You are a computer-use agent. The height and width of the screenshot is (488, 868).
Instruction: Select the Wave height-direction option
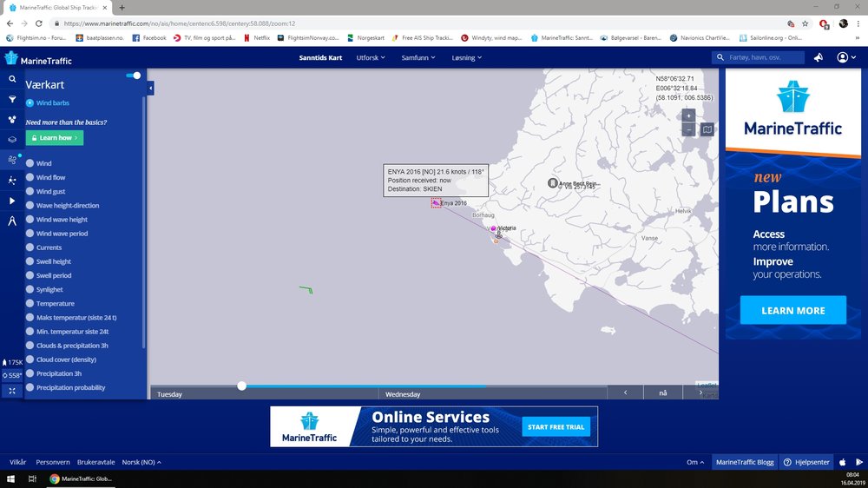[30, 206]
